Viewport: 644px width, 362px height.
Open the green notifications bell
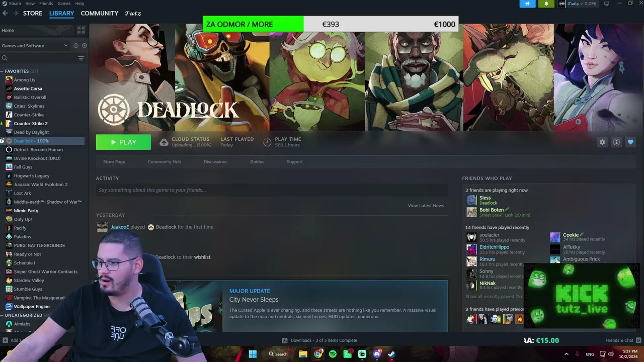tap(546, 4)
